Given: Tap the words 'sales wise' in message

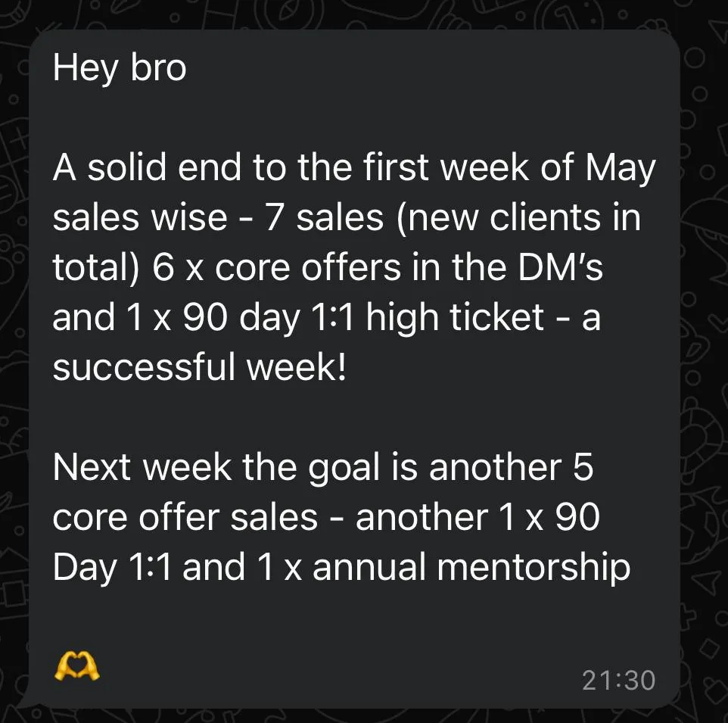Looking at the screenshot, I should click(x=140, y=217).
